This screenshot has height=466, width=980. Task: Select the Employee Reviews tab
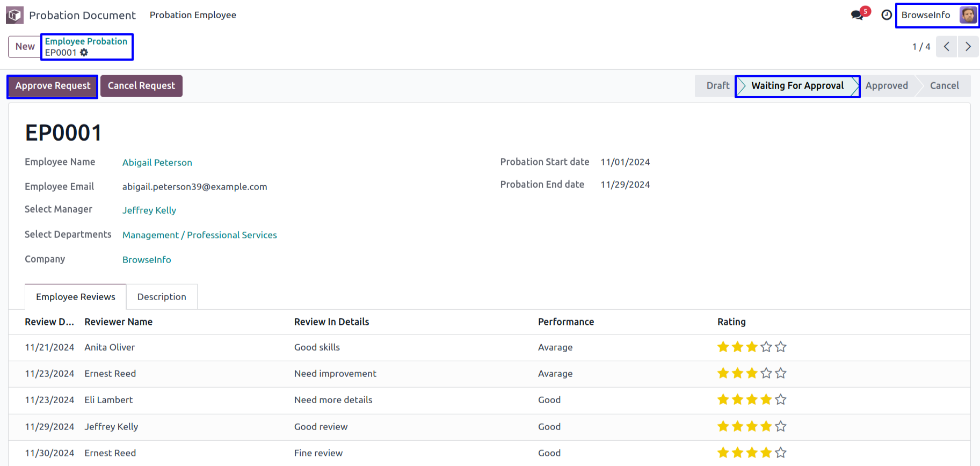click(x=75, y=297)
